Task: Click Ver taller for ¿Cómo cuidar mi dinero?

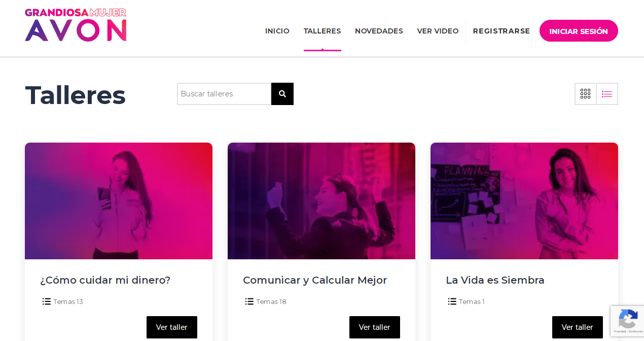Action: pos(172,327)
